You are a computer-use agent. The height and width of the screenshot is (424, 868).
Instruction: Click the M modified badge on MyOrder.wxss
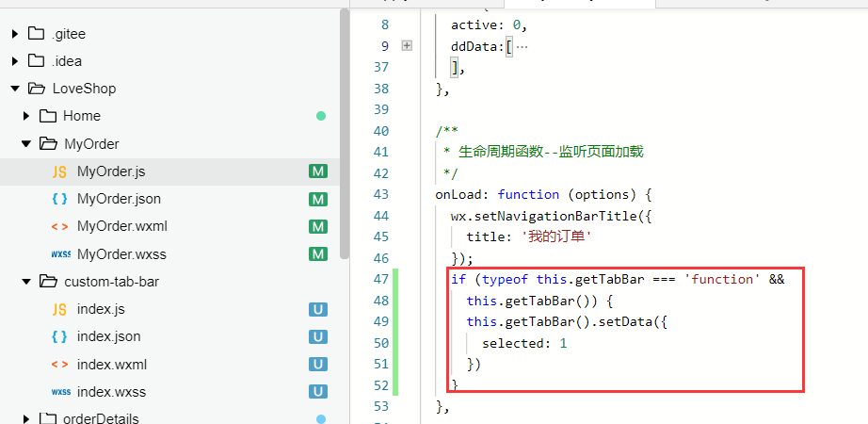click(x=318, y=254)
